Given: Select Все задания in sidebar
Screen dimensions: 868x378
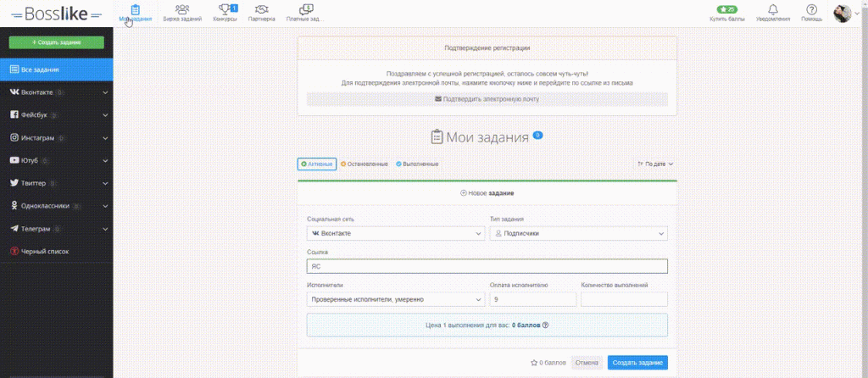Looking at the screenshot, I should (x=57, y=69).
